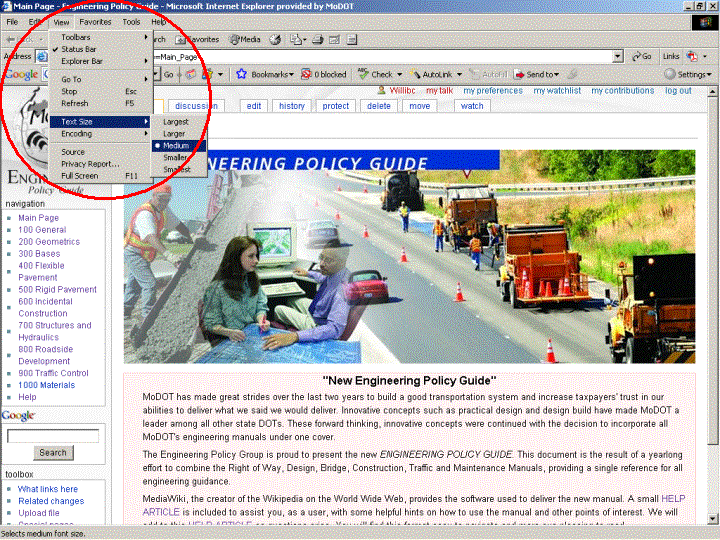The image size is (720, 540).
Task: Click the Adobe PDF toolbar icon
Action: [x=692, y=56]
